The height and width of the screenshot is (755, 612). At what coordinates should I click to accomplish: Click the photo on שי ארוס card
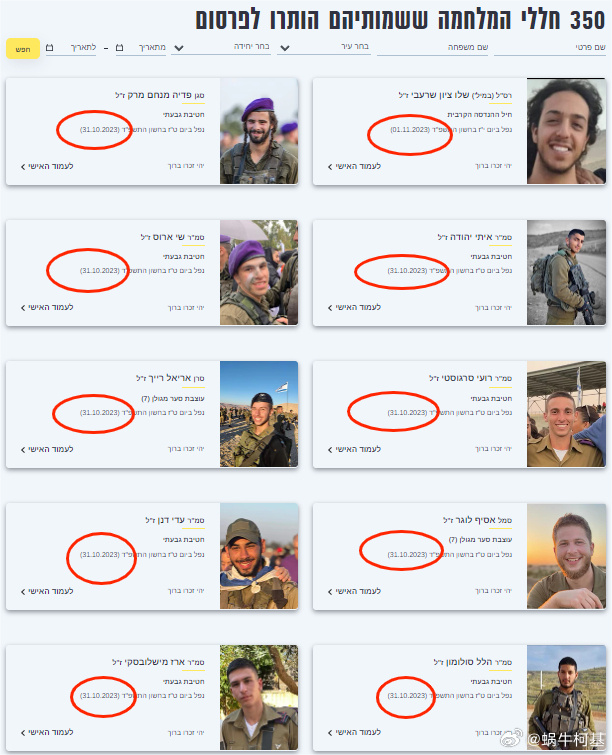pos(259,273)
